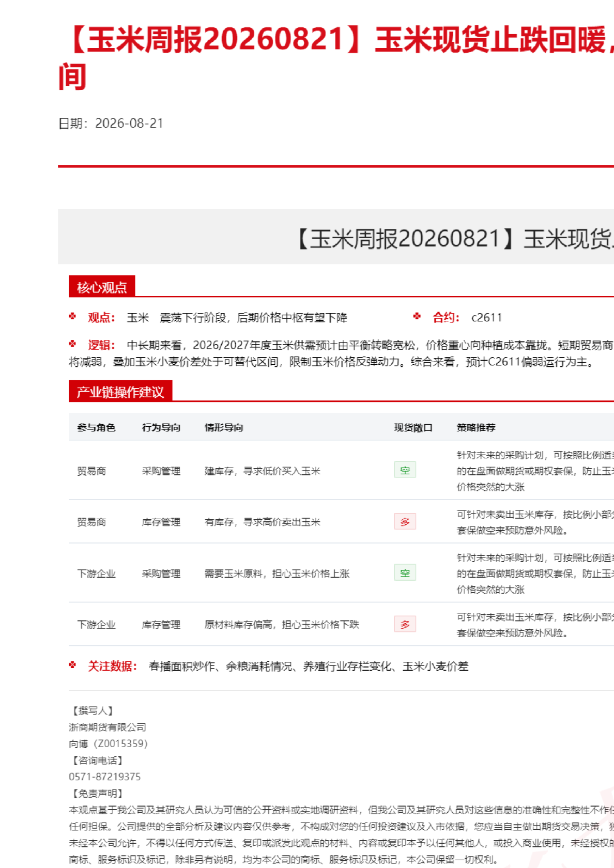Click 采购管理 in the 建库存 row
Viewport: 614px width, 868px height.
click(161, 471)
